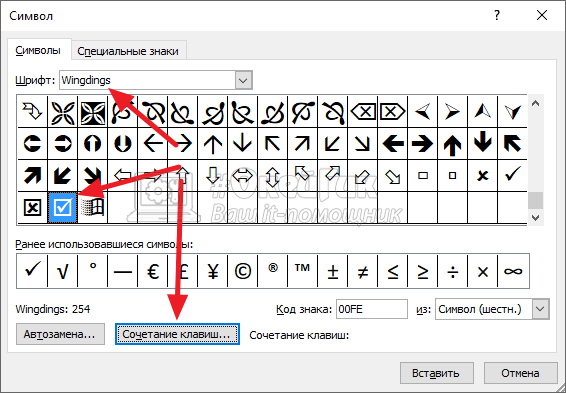Screen dimensions: 566x393
Task: Open the Шрифт font dropdown
Action: click(243, 80)
